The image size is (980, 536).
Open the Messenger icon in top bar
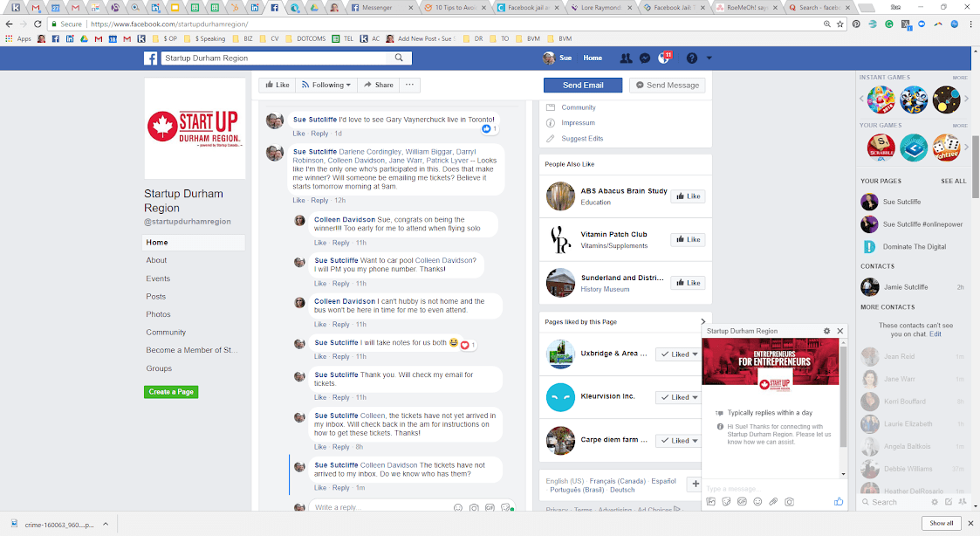[x=644, y=58]
